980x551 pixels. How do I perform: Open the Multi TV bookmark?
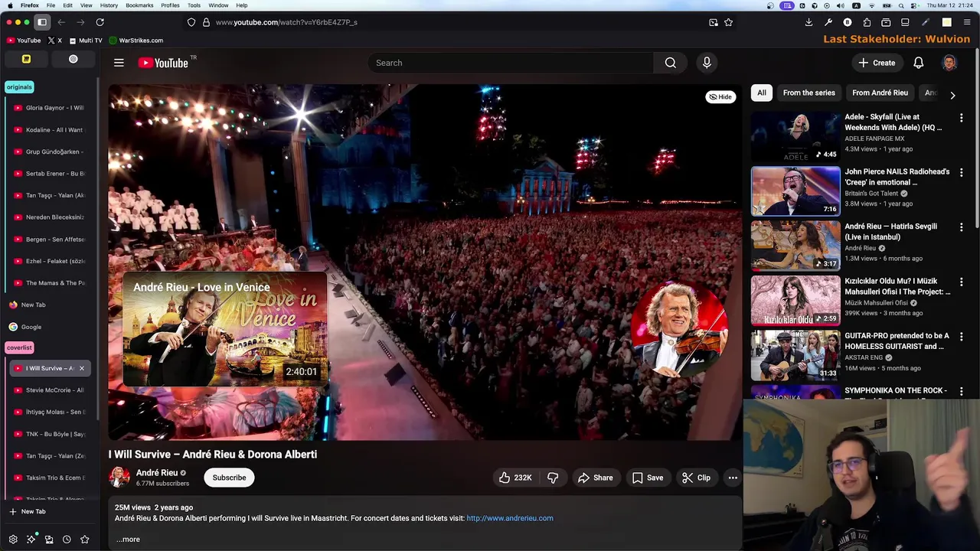tap(85, 40)
